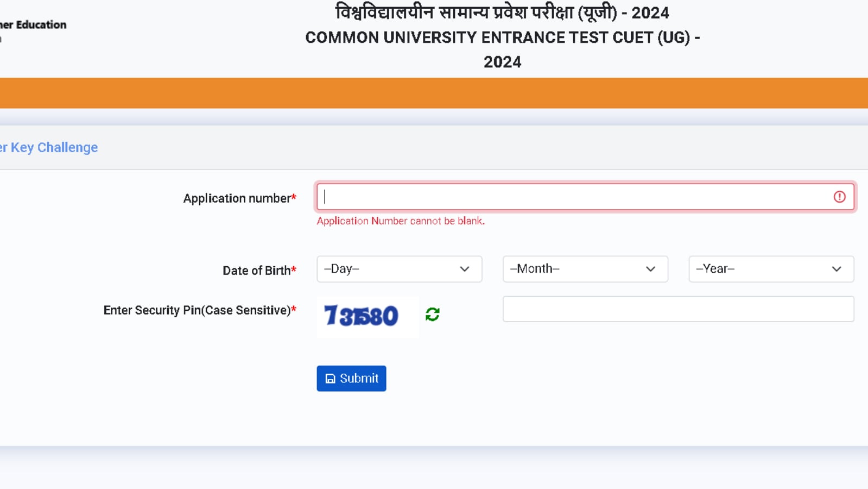This screenshot has width=868, height=489.
Task: Open the --Year-- dropdown
Action: [770, 268]
